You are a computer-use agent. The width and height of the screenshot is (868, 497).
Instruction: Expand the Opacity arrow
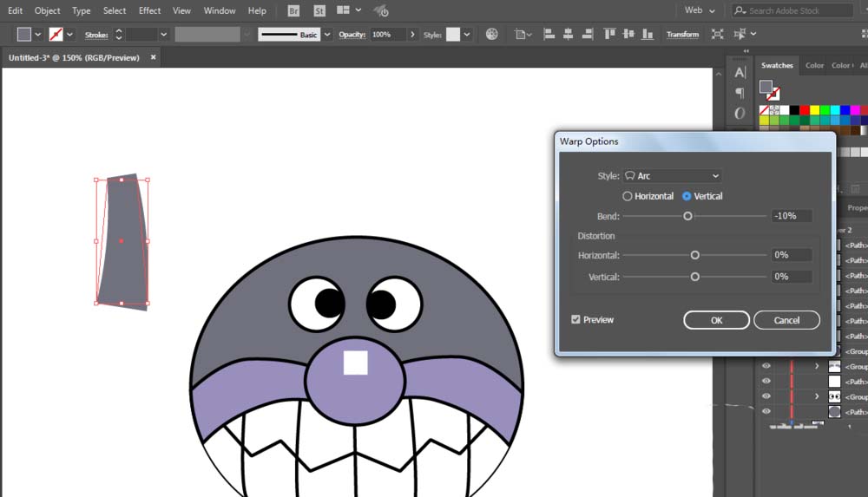(x=412, y=35)
